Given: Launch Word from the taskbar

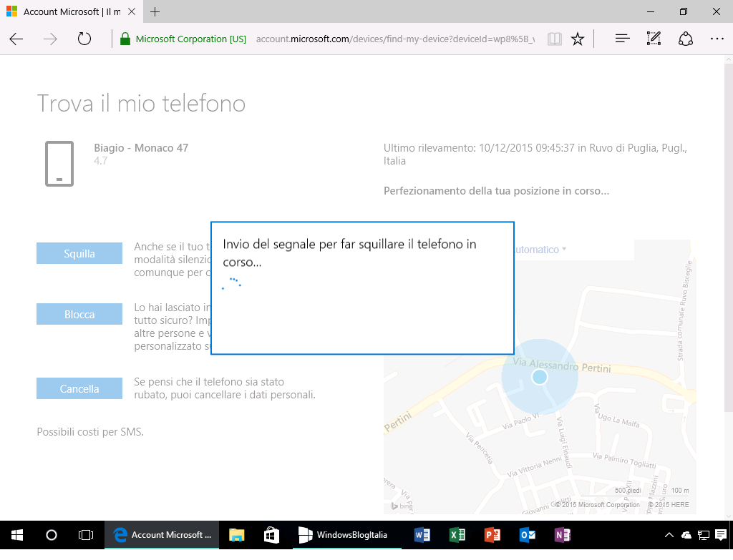Looking at the screenshot, I should 422,535.
